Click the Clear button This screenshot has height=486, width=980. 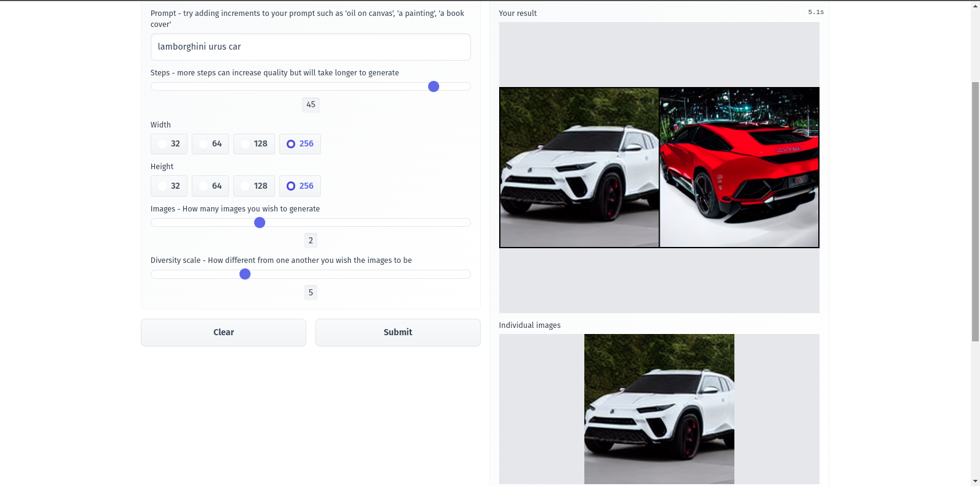tap(224, 332)
